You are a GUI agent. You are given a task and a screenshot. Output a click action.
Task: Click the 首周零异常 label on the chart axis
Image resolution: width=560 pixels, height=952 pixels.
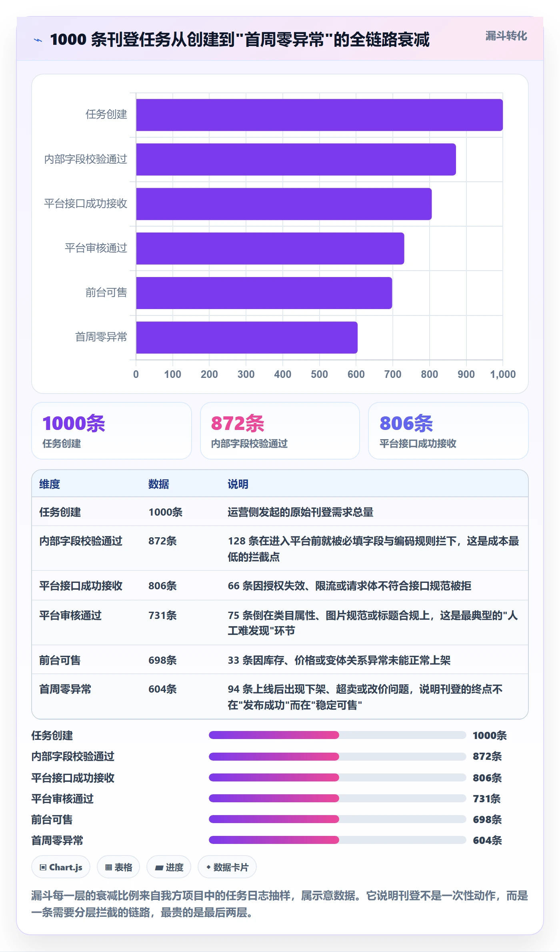(101, 337)
